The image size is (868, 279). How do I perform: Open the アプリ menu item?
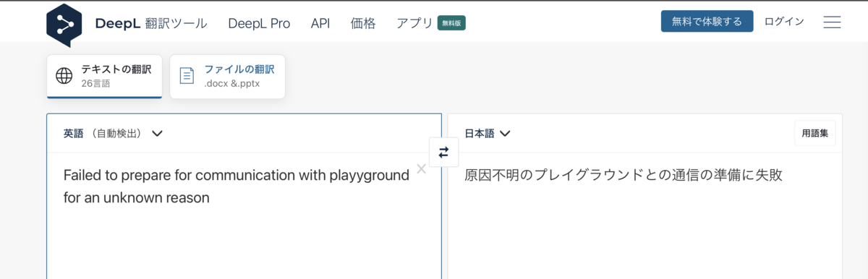414,23
